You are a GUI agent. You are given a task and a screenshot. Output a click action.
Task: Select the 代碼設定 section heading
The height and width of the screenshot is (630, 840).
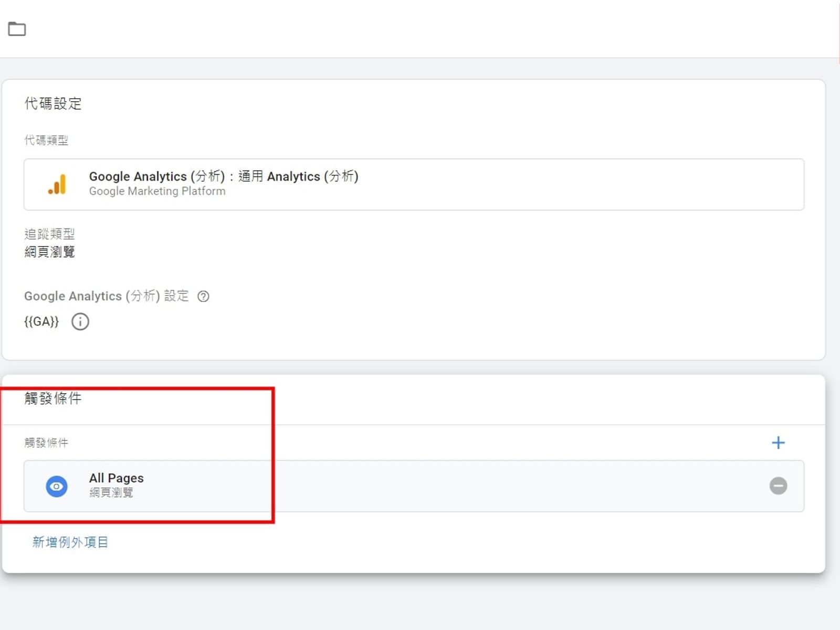pyautogui.click(x=53, y=103)
